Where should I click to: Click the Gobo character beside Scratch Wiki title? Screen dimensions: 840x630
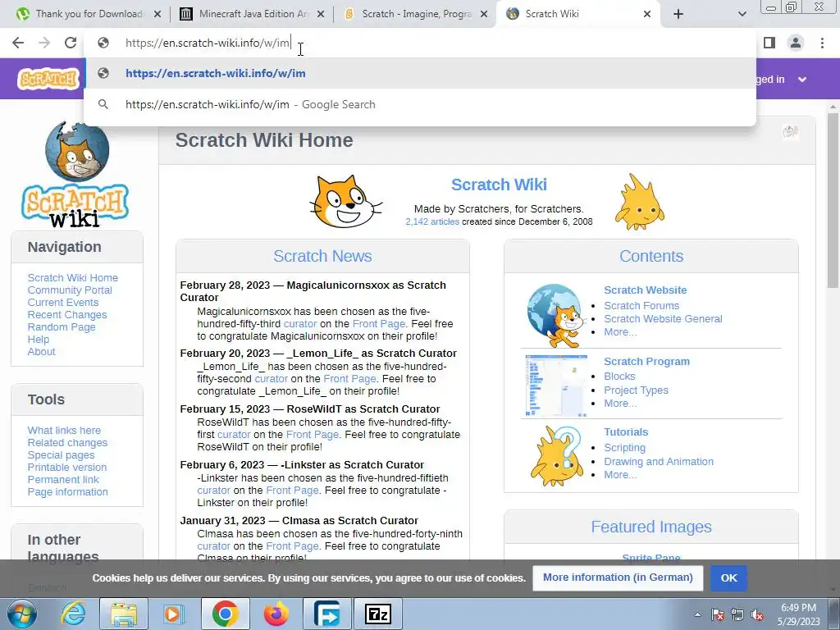(x=639, y=202)
